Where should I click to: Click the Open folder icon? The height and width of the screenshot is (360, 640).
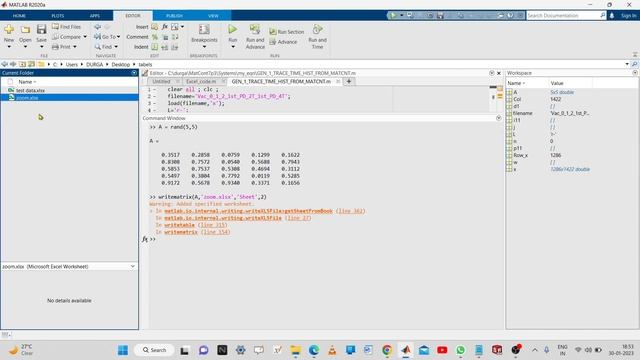tap(25, 30)
